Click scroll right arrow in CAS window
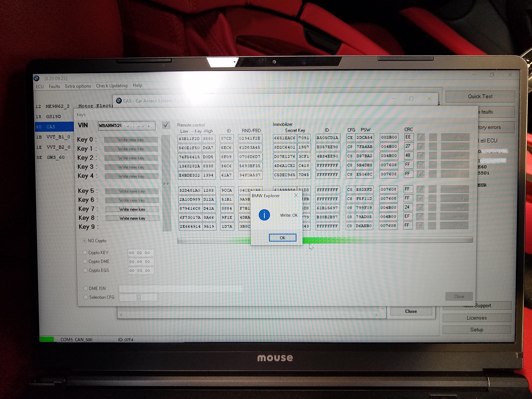 point(376,315)
